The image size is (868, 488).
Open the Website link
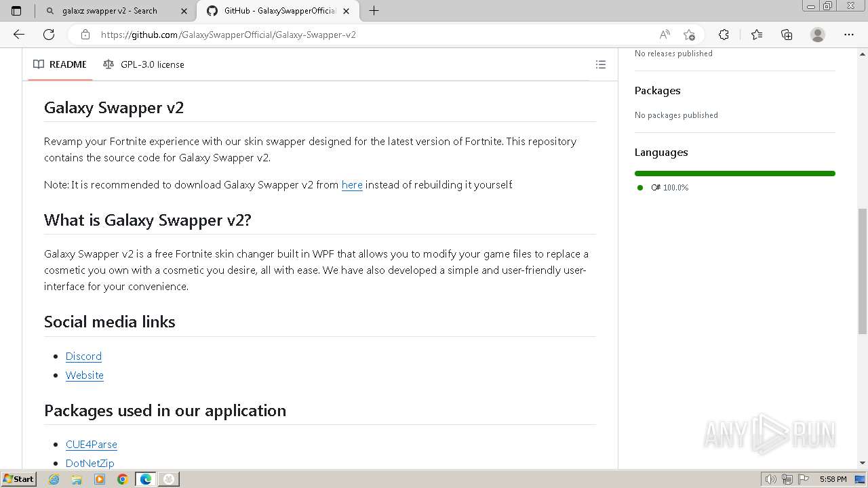click(x=85, y=375)
